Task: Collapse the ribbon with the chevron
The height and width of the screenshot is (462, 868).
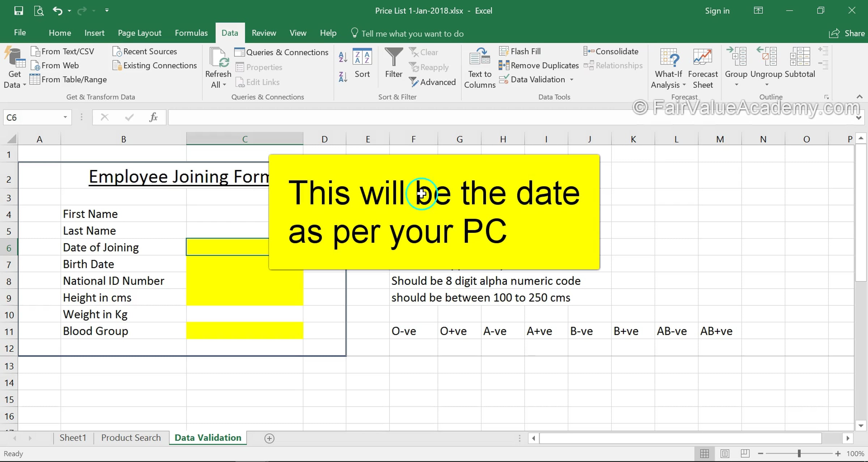Action: click(x=860, y=97)
